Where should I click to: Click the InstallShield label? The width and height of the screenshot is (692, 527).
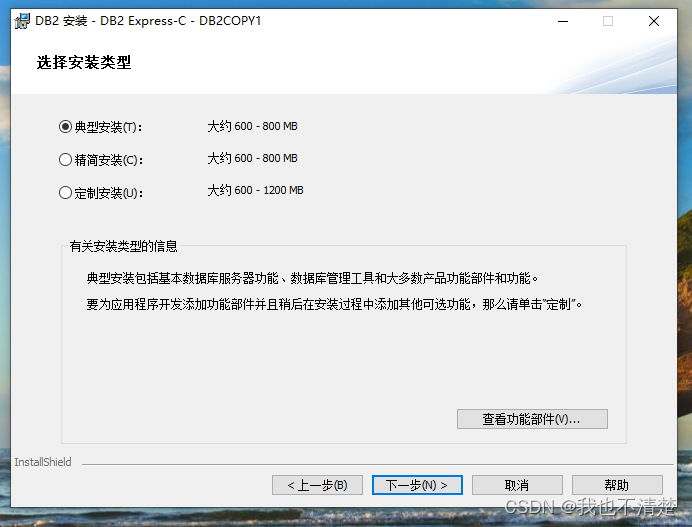pyautogui.click(x=43, y=462)
